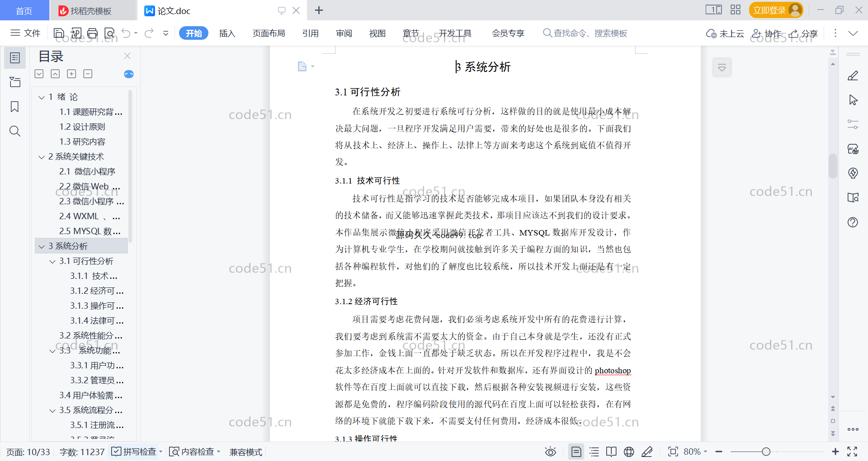Switch to the 插入 tab
Image resolution: width=868 pixels, height=461 pixels.
227,33
